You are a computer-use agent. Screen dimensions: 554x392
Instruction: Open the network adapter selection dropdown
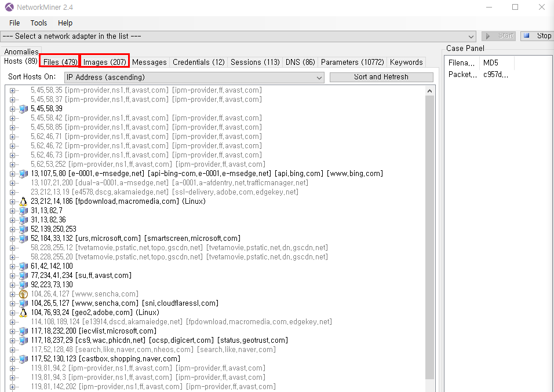pyautogui.click(x=471, y=36)
